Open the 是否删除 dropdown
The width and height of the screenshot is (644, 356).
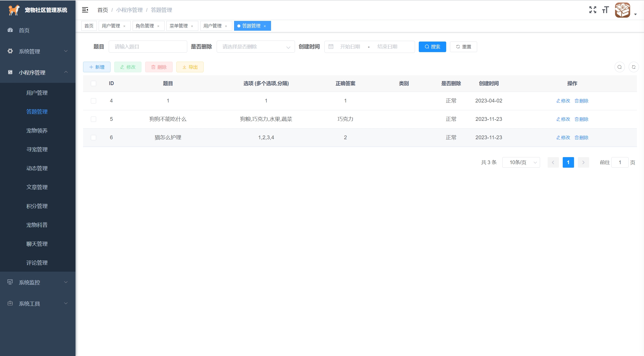pyautogui.click(x=255, y=47)
